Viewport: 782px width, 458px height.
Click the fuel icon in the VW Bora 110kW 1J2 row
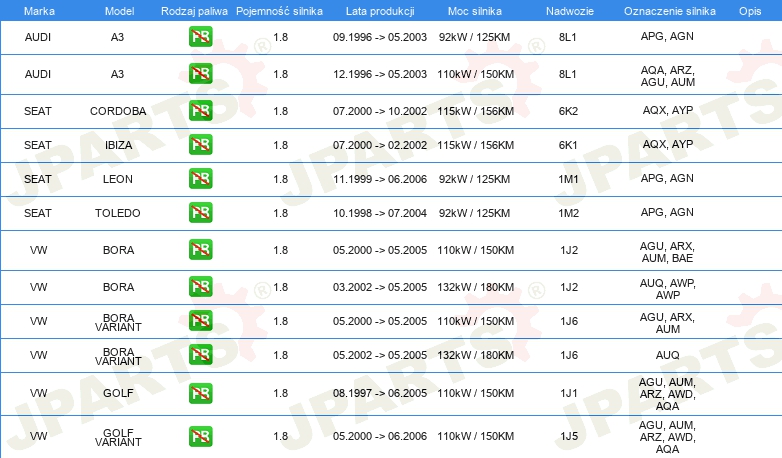tap(200, 249)
